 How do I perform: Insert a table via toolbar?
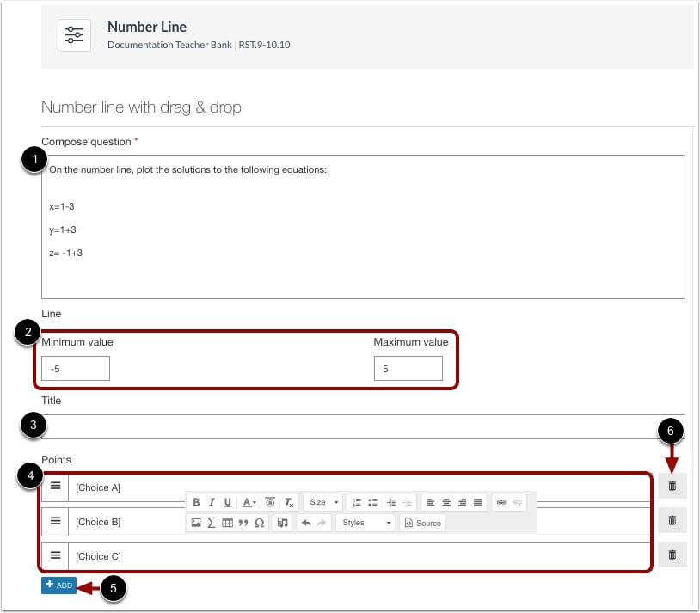(227, 523)
